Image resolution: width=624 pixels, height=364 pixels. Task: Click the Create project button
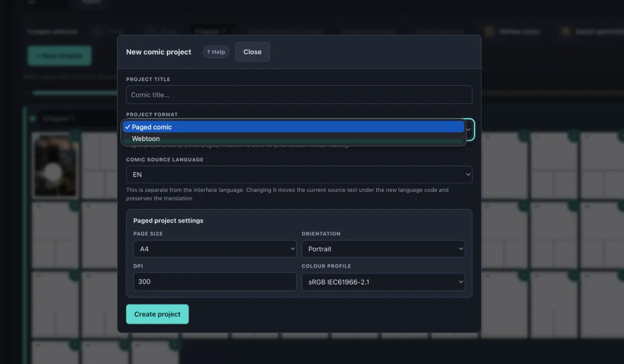click(157, 314)
